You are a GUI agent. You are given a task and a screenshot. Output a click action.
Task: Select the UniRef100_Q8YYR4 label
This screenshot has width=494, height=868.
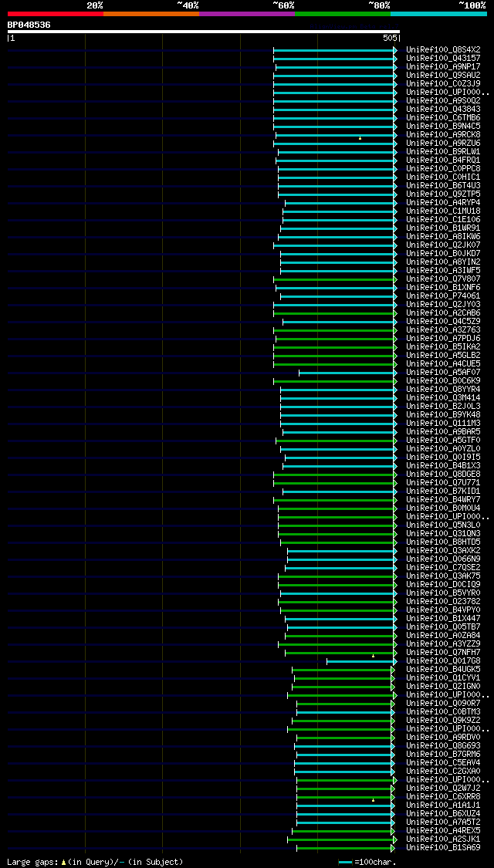pyautogui.click(x=443, y=389)
